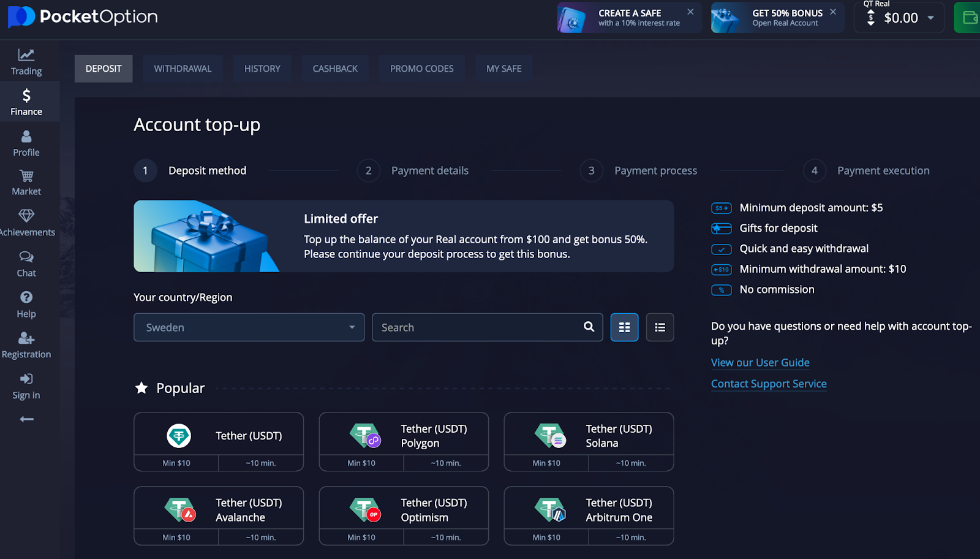This screenshot has height=559, width=980.
Task: Click the Tether Polygon coin icon
Action: (x=365, y=436)
